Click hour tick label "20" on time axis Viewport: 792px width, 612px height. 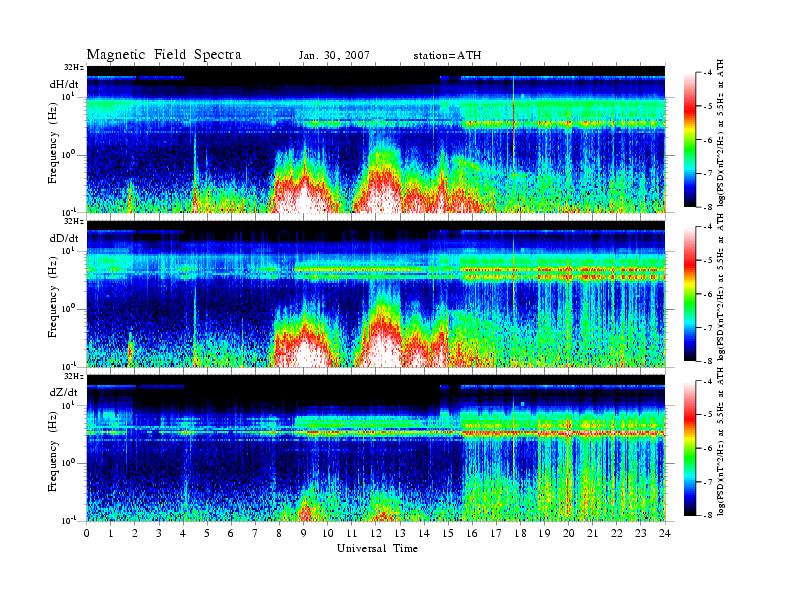[x=569, y=533]
